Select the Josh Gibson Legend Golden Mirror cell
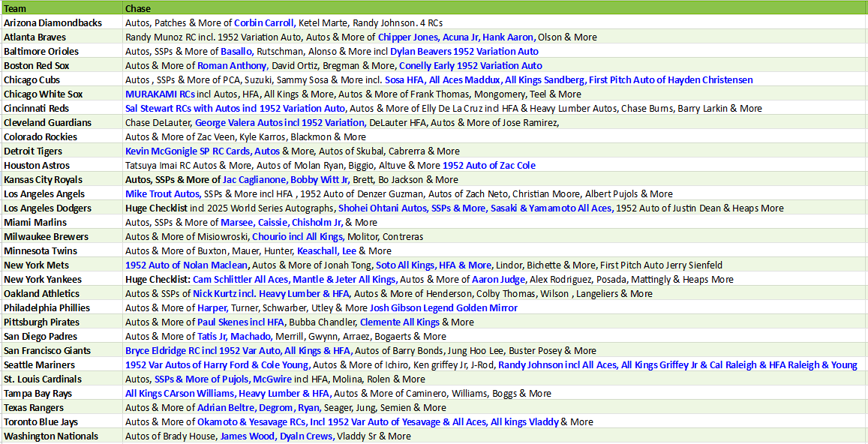Image resolution: width=868 pixels, height=444 pixels. 495,307
